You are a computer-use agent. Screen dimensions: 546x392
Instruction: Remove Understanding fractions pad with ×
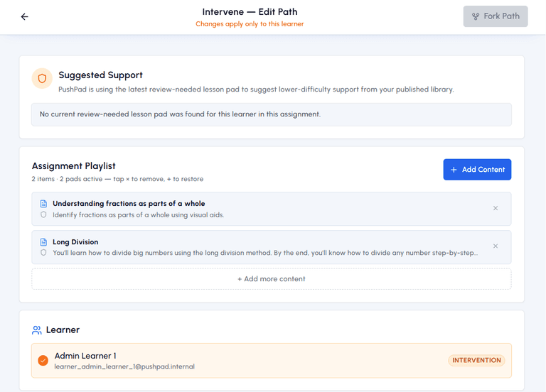pyautogui.click(x=495, y=208)
